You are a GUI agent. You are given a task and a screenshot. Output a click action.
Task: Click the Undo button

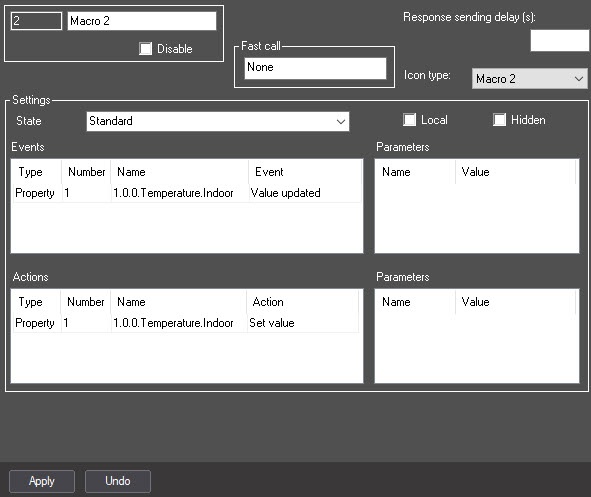click(118, 481)
